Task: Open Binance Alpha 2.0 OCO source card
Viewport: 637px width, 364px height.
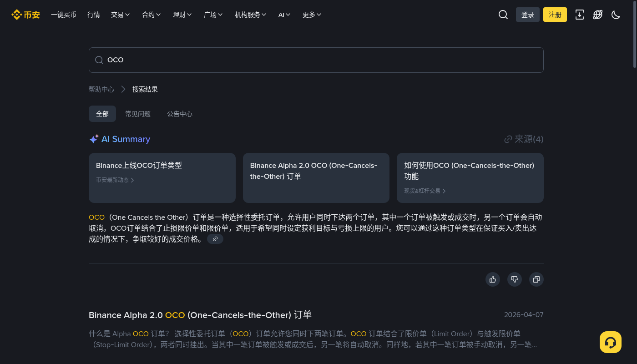Action: (316, 178)
